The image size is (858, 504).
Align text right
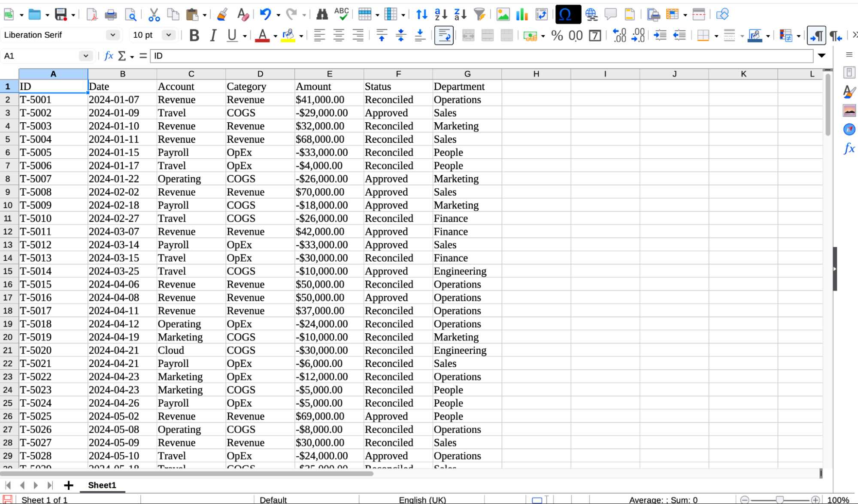tap(358, 35)
